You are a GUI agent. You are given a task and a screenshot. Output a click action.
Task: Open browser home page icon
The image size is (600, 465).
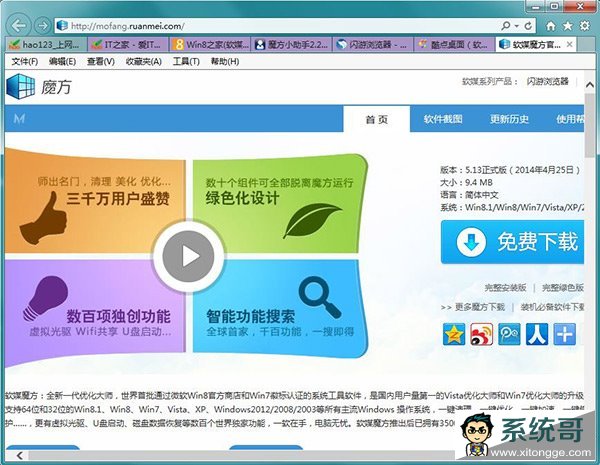(x=551, y=26)
